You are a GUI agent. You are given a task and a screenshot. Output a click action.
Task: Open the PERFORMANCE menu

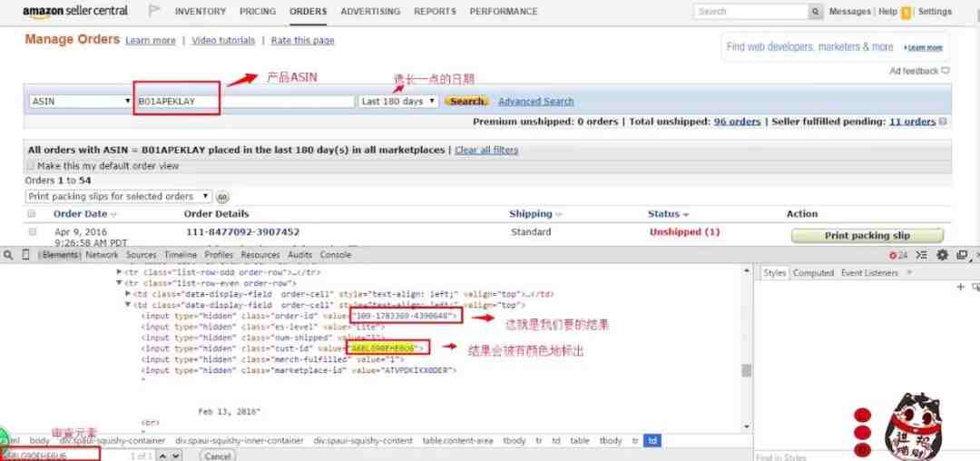pyautogui.click(x=503, y=11)
